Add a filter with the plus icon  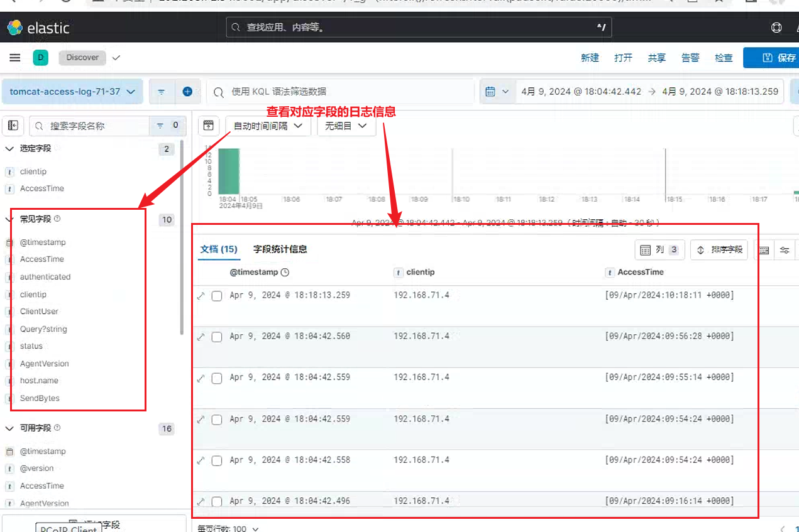(187, 92)
